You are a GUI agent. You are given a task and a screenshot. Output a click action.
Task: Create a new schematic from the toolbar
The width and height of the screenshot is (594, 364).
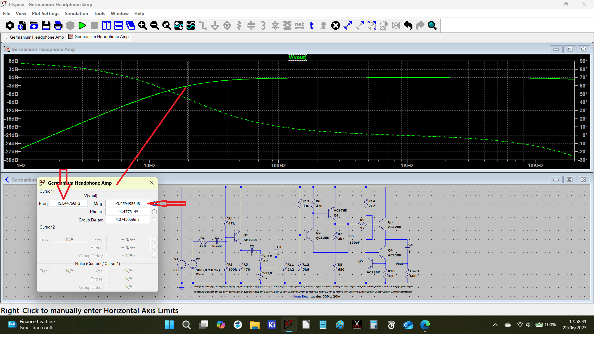tap(22, 25)
